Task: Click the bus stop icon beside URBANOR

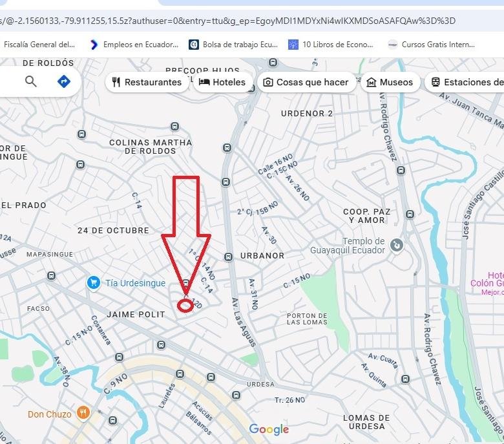Action: pos(228,257)
